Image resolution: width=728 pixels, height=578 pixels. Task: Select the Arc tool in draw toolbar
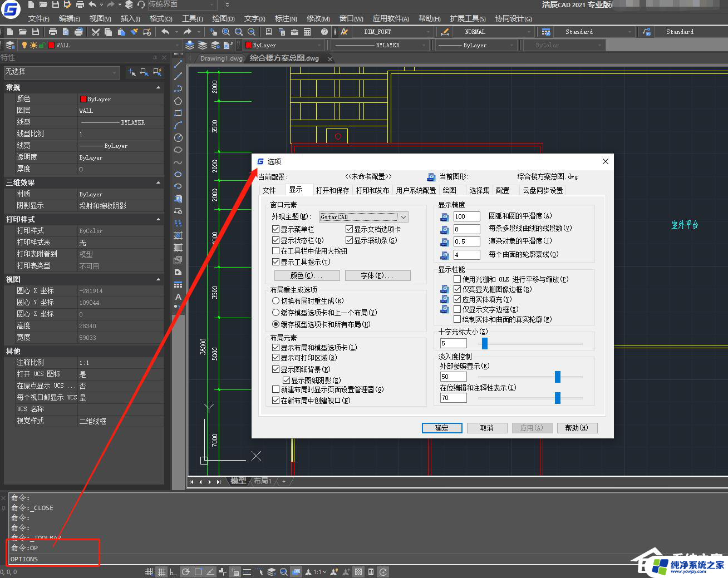click(x=178, y=125)
